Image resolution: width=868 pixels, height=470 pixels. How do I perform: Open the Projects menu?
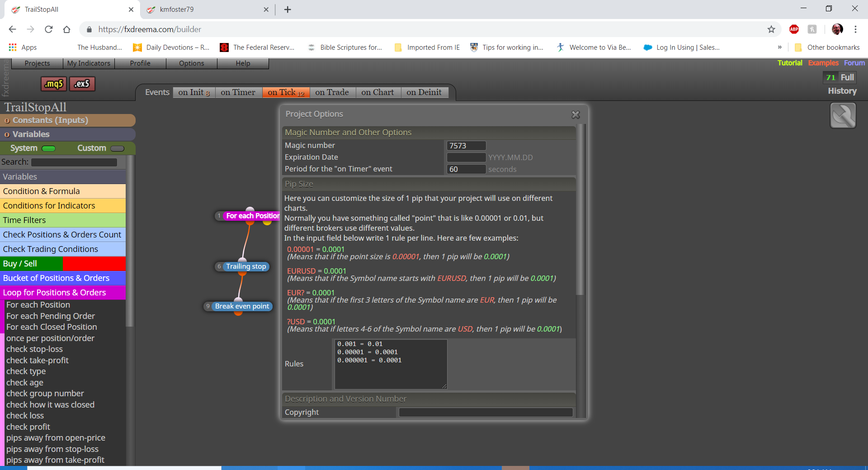pyautogui.click(x=37, y=63)
